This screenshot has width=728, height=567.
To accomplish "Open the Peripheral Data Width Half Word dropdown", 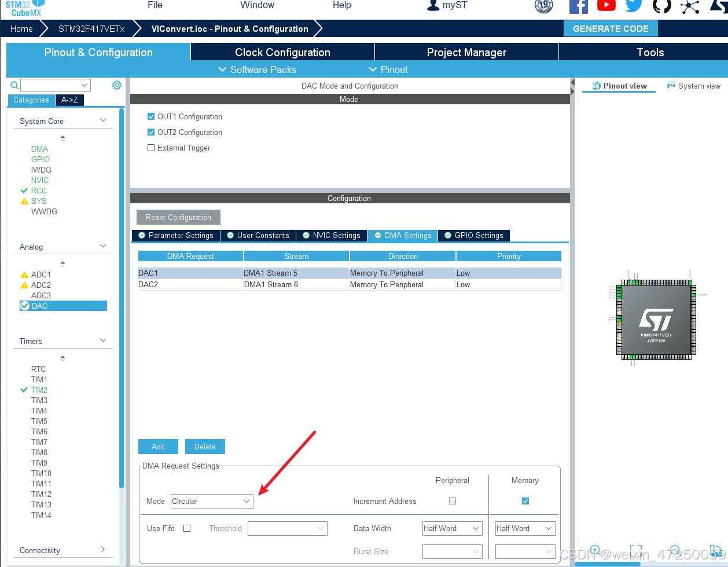I will click(x=453, y=528).
